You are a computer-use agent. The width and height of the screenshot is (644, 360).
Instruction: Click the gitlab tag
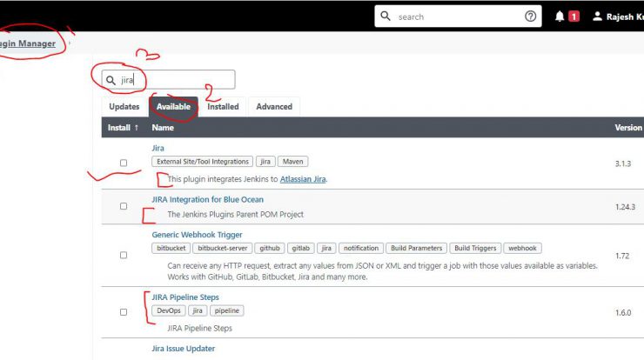300,249
